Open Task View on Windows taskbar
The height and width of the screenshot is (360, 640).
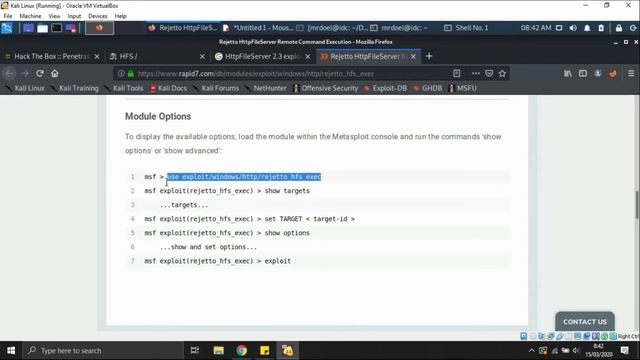tap(195, 350)
